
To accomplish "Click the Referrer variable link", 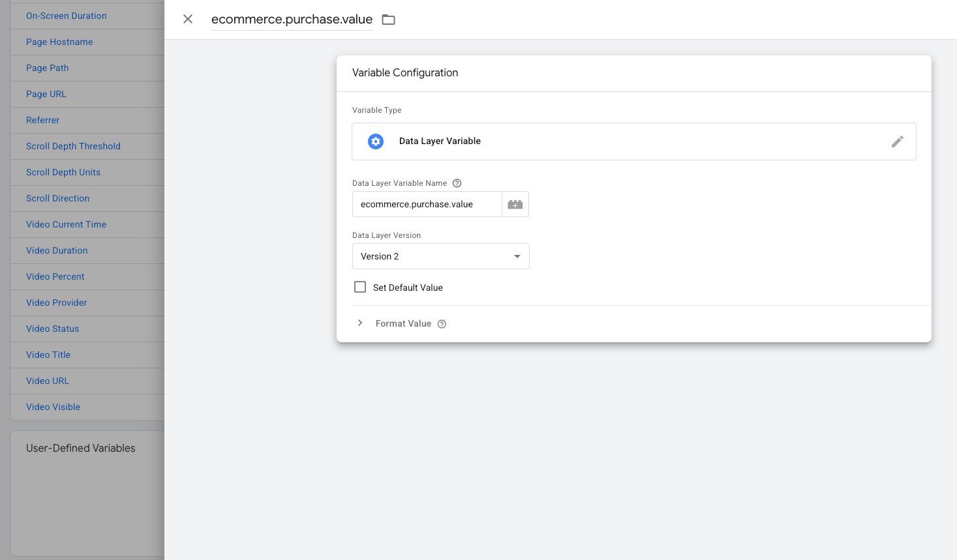I will pyautogui.click(x=42, y=120).
